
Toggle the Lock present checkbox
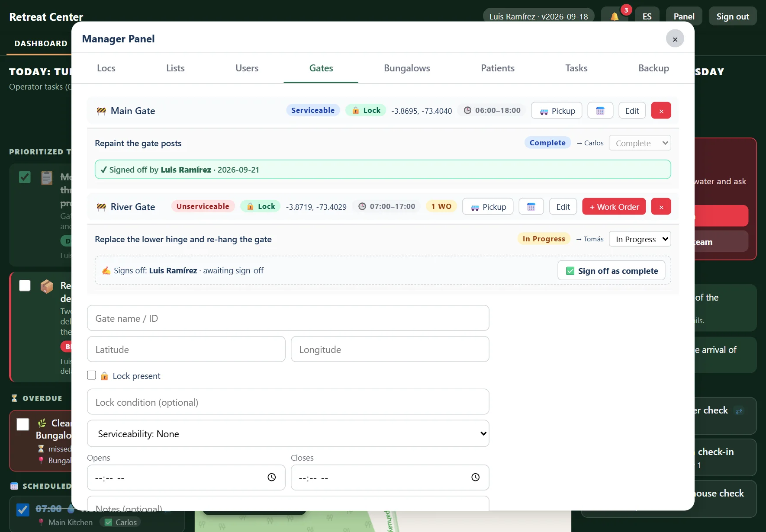pos(91,375)
